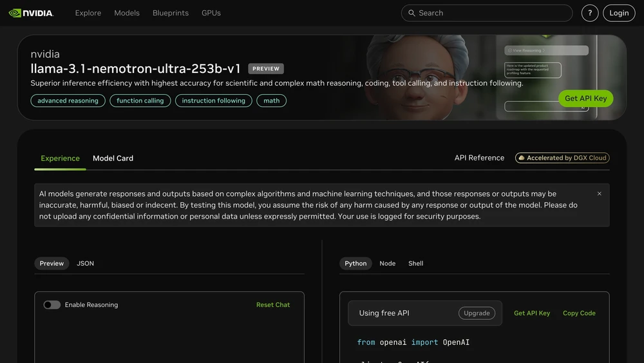Click the search magnifier icon

(412, 13)
